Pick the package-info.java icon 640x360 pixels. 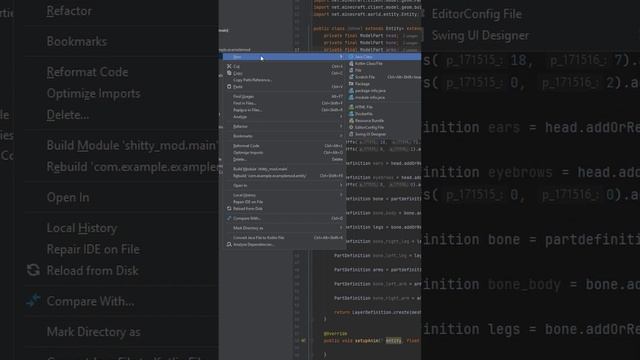click(x=351, y=91)
